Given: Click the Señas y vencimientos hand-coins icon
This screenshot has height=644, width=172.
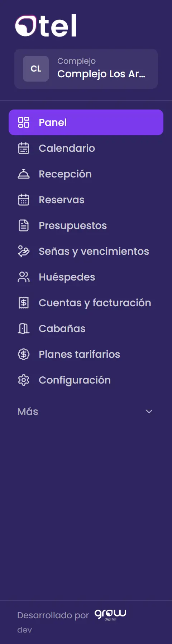Looking at the screenshot, I should tap(24, 251).
